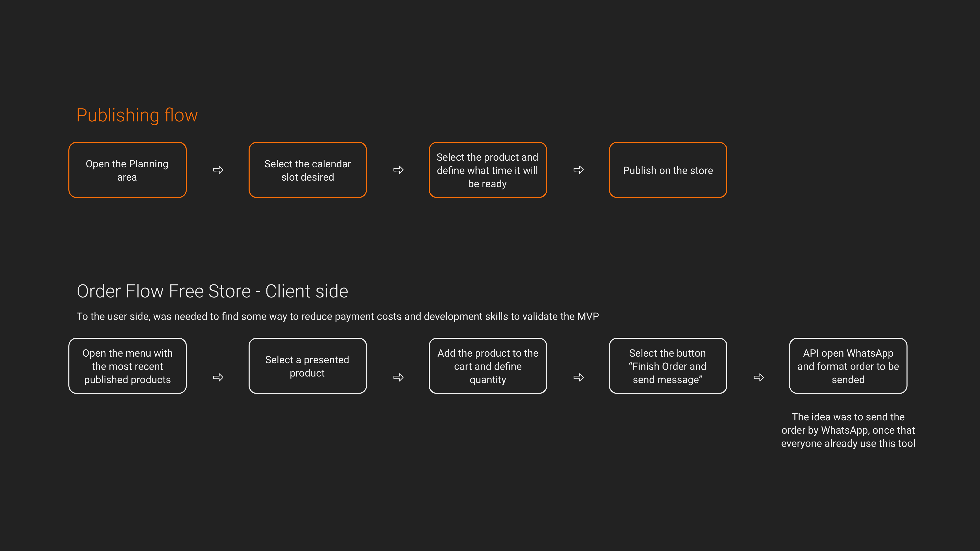Click Add the product to the cart box
The image size is (980, 551).
pos(488,366)
